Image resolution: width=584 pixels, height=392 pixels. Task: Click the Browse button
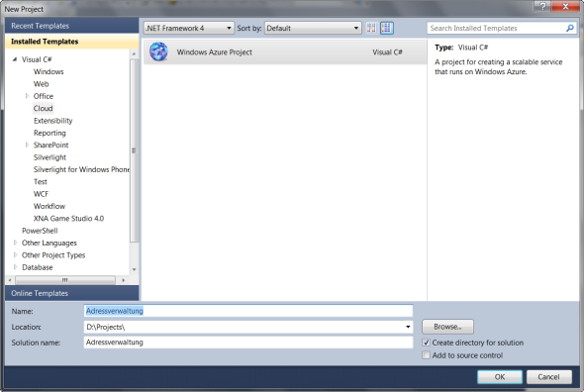click(x=447, y=327)
